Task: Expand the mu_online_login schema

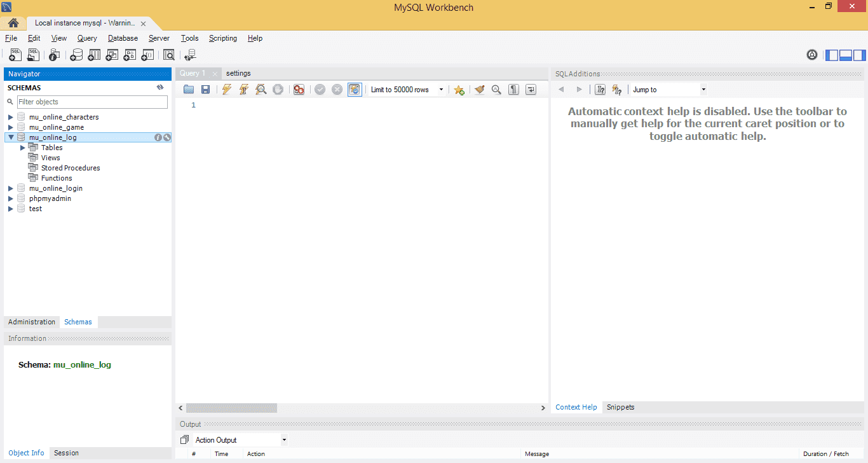Action: (11, 188)
